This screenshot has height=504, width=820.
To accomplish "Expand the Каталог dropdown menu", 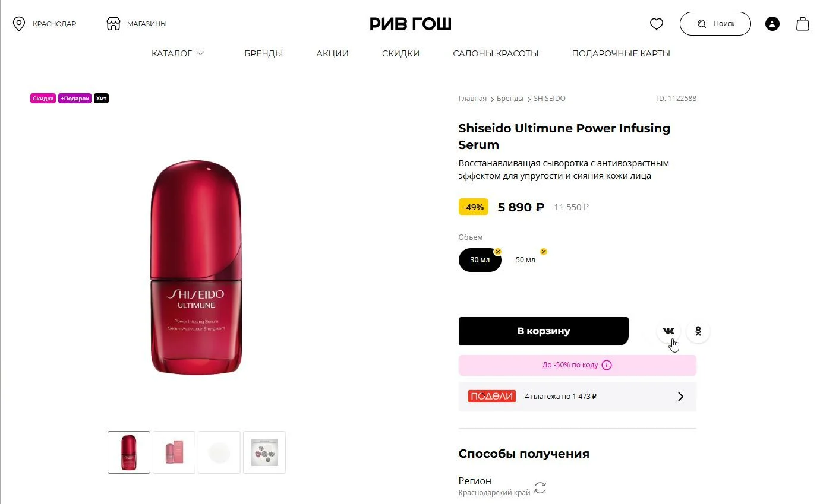I will (x=178, y=53).
